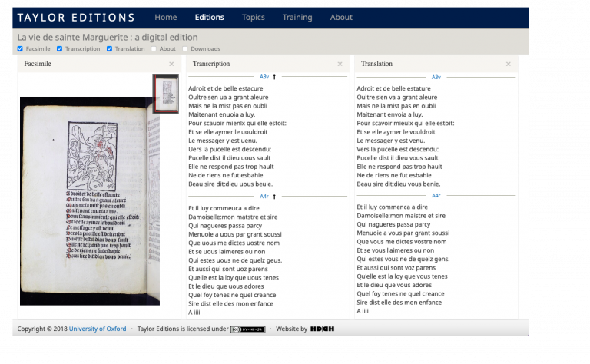Open the Training page
Viewport: 590px width, 364px height.
(x=297, y=18)
